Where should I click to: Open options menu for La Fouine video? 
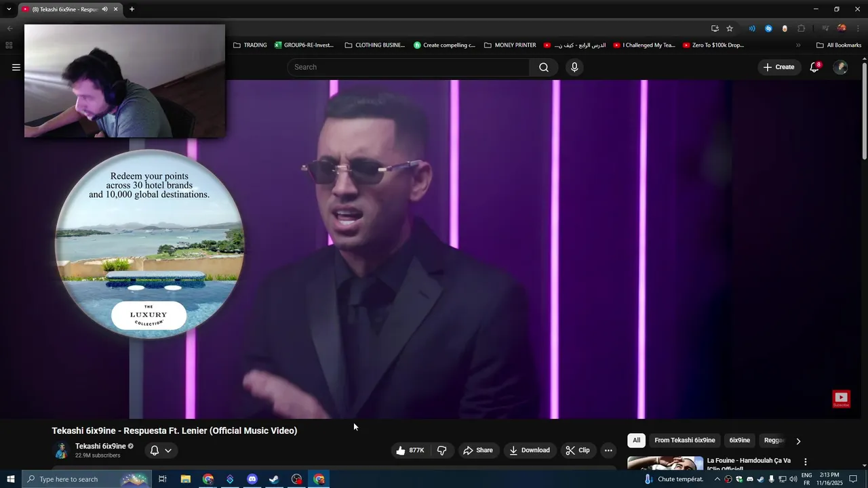[x=806, y=462]
